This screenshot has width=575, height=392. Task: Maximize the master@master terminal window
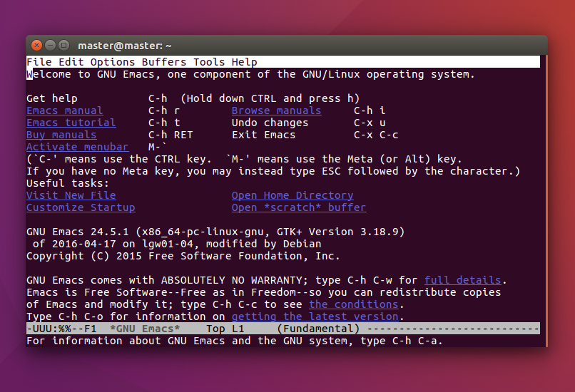point(63,46)
